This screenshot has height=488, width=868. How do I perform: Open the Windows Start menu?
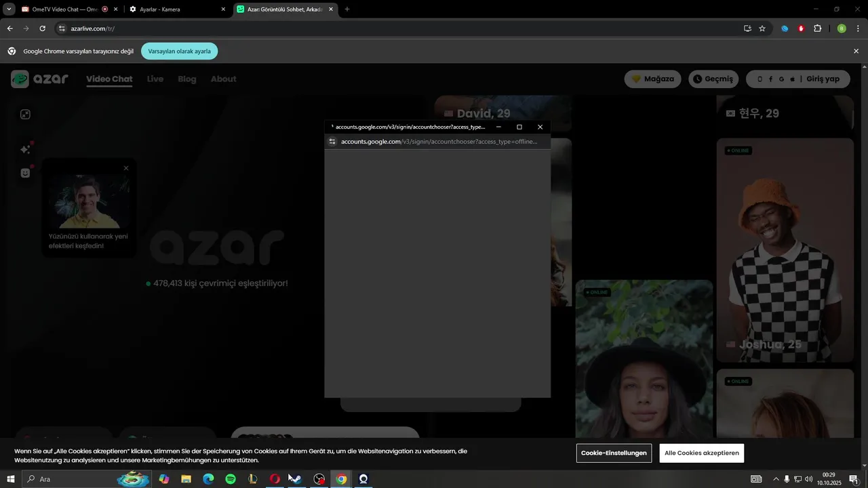point(10,479)
